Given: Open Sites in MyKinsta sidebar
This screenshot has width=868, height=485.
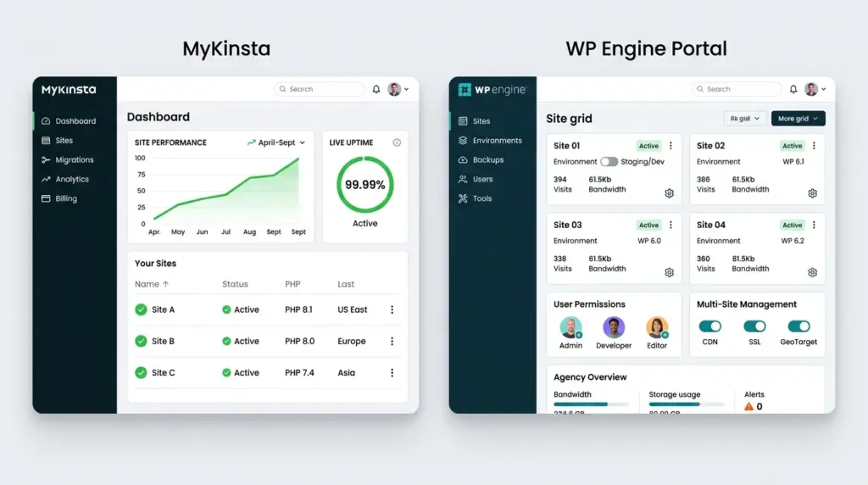Looking at the screenshot, I should 75,140.
